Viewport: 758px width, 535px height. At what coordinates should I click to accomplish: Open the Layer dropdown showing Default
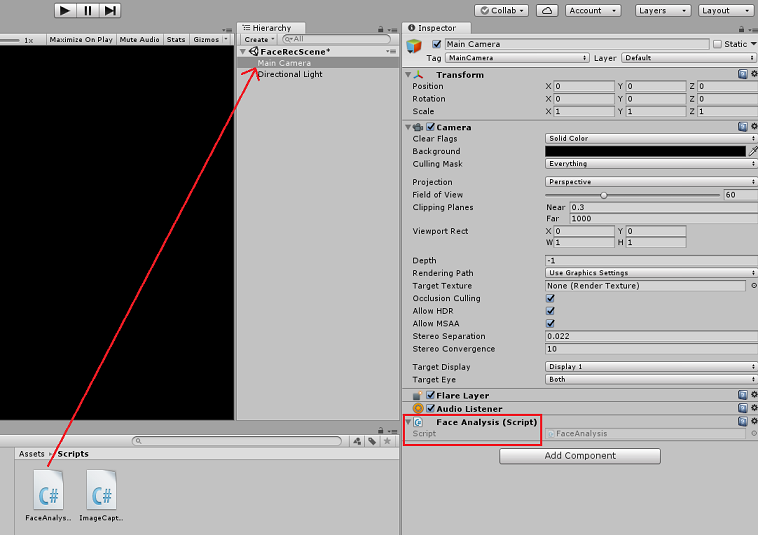(688, 58)
